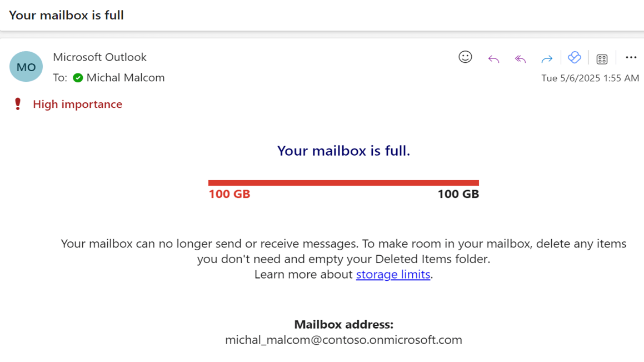Open the Apps grid icon

click(x=602, y=58)
